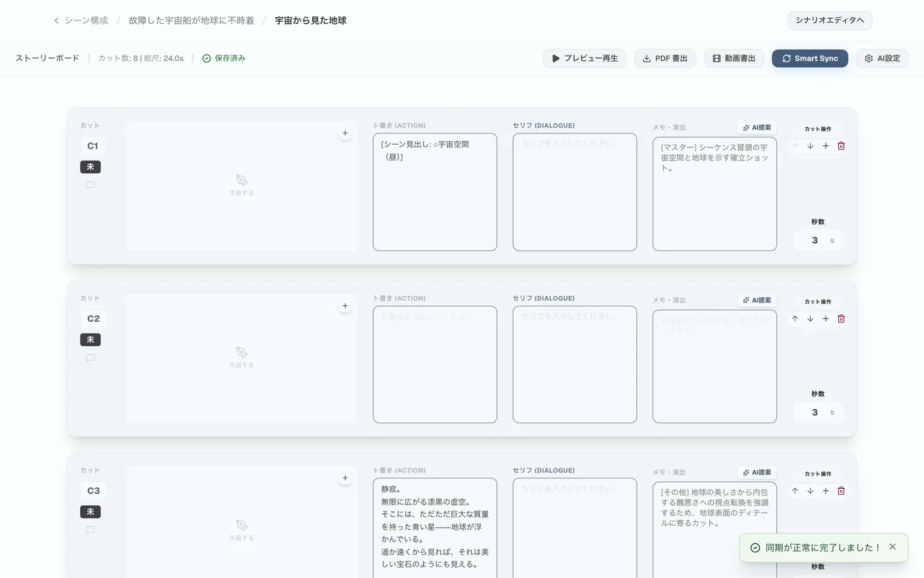Export storyboard via PDF 書出
Screen dimensions: 924x578
pyautogui.click(x=665, y=58)
